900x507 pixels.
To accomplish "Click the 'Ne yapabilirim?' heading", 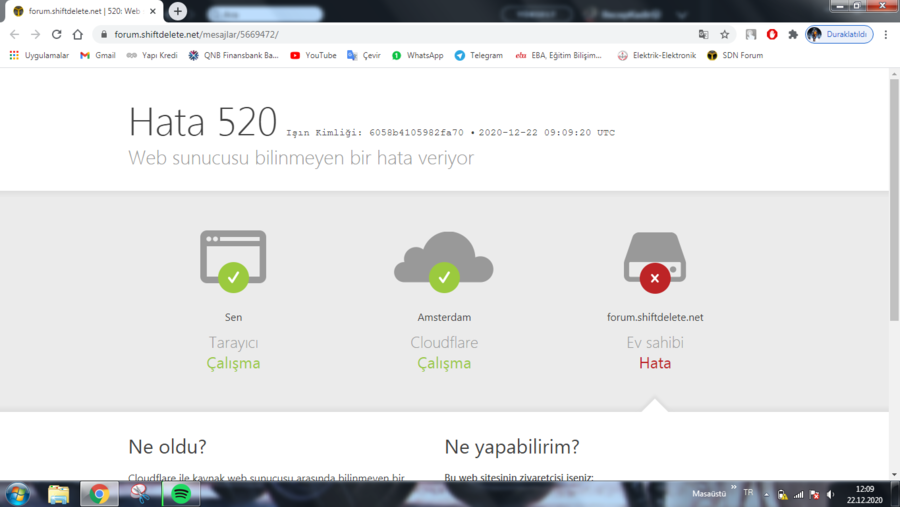I will (512, 446).
